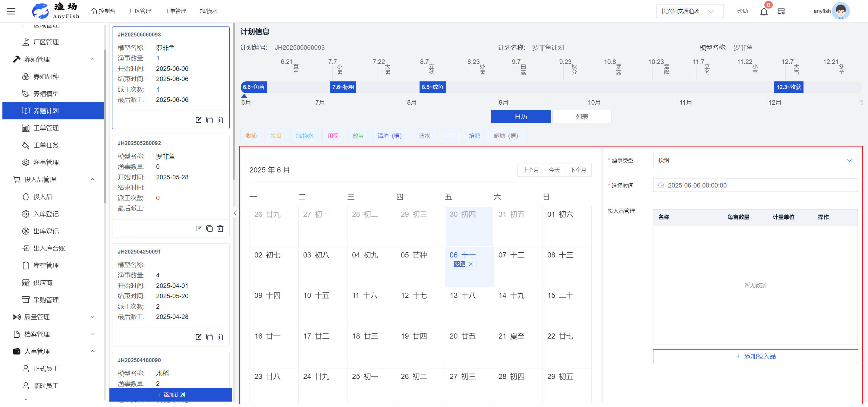The width and height of the screenshot is (868, 407).
Task: Click the window icon beside the bell
Action: pos(781,12)
